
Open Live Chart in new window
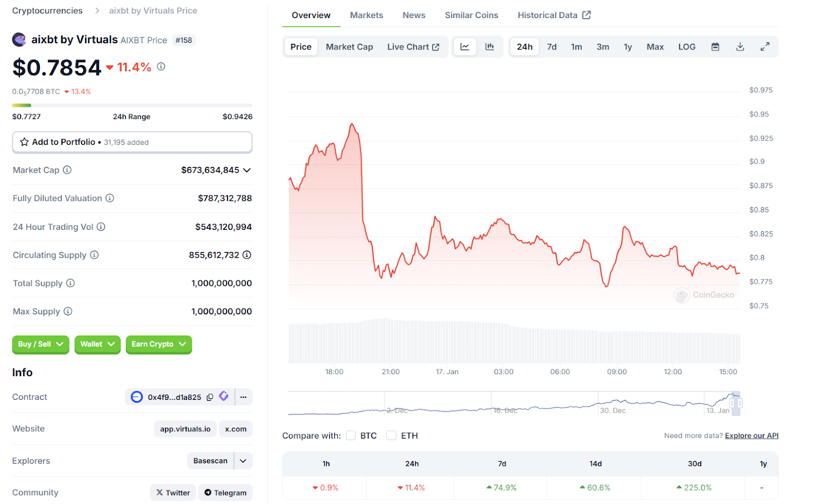[x=413, y=47]
